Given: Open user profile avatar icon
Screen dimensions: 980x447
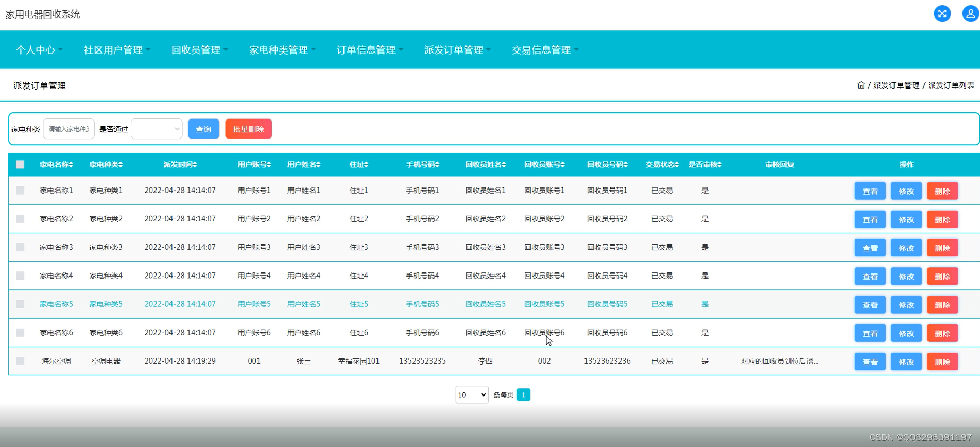Looking at the screenshot, I should [970, 13].
